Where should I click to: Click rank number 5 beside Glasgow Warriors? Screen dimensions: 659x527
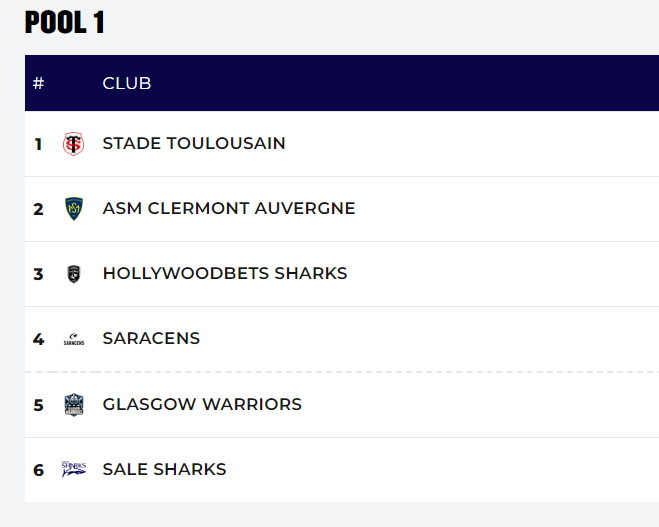click(x=39, y=405)
